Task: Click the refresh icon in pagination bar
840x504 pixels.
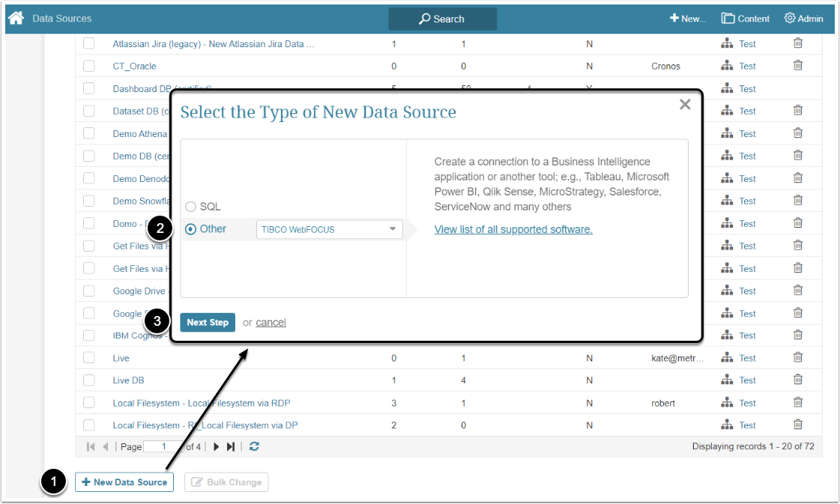Action: [255, 446]
